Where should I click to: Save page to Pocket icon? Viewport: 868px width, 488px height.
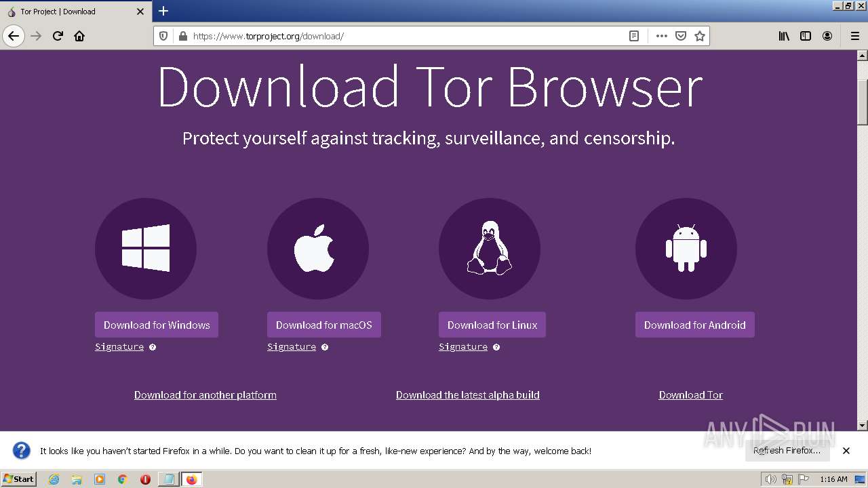point(681,36)
